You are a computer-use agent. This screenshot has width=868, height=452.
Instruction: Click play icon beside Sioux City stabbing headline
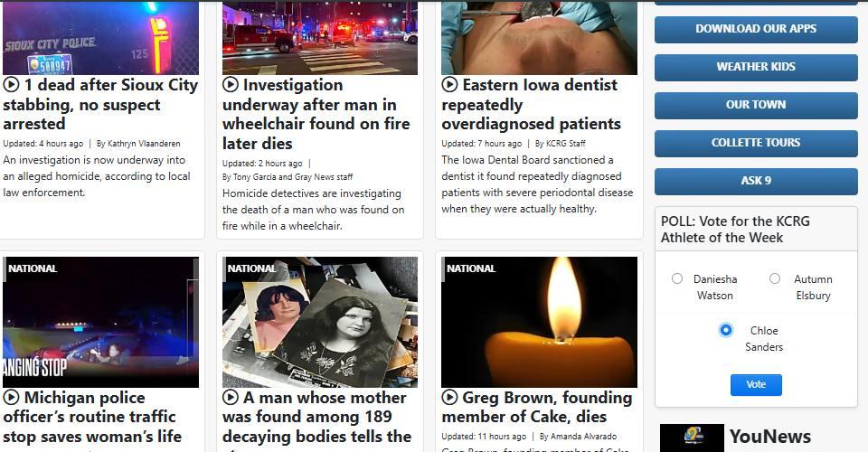[x=11, y=85]
